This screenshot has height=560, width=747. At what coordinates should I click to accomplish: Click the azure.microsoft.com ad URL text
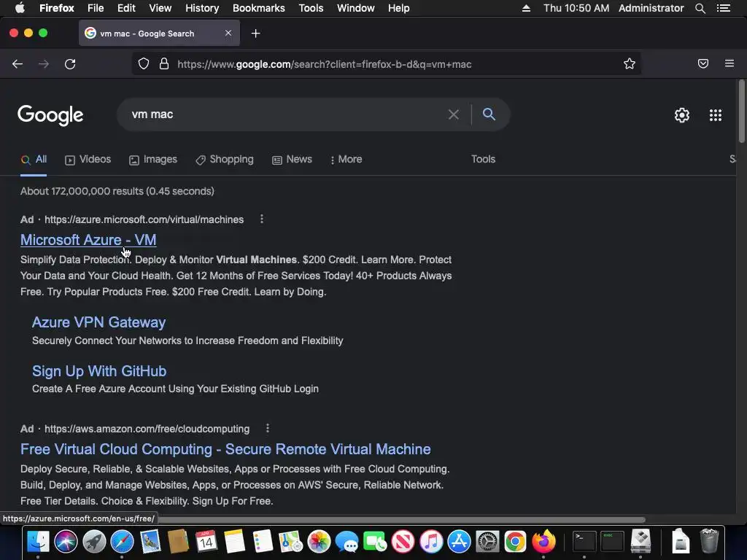pyautogui.click(x=144, y=219)
